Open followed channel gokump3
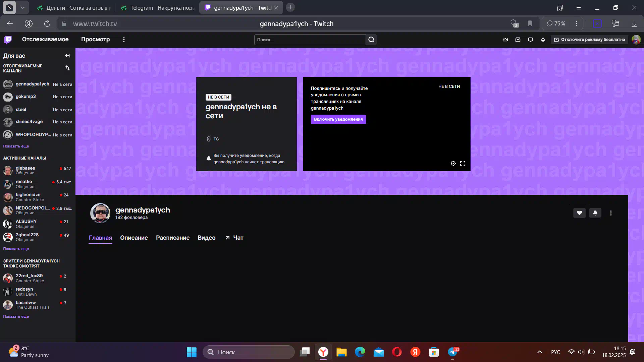Image resolution: width=644 pixels, height=362 pixels. pos(38,97)
